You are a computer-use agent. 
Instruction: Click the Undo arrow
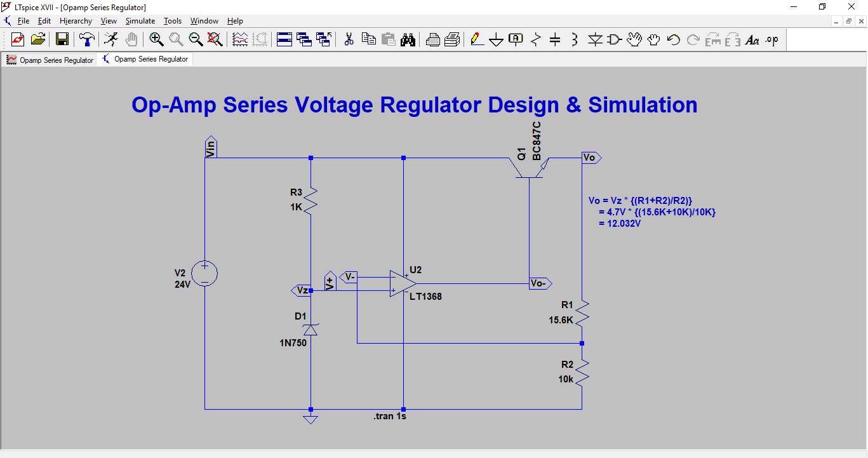coord(672,39)
